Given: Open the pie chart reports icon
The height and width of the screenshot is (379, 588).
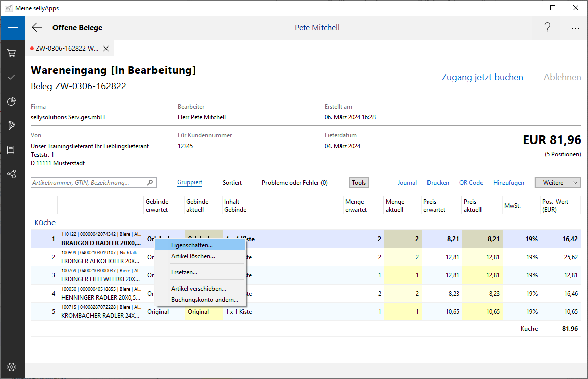Looking at the screenshot, I should (12, 102).
